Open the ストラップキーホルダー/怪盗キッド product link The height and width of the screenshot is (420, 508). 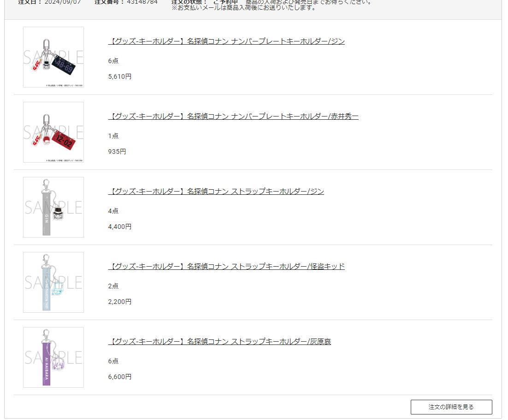[x=226, y=267]
